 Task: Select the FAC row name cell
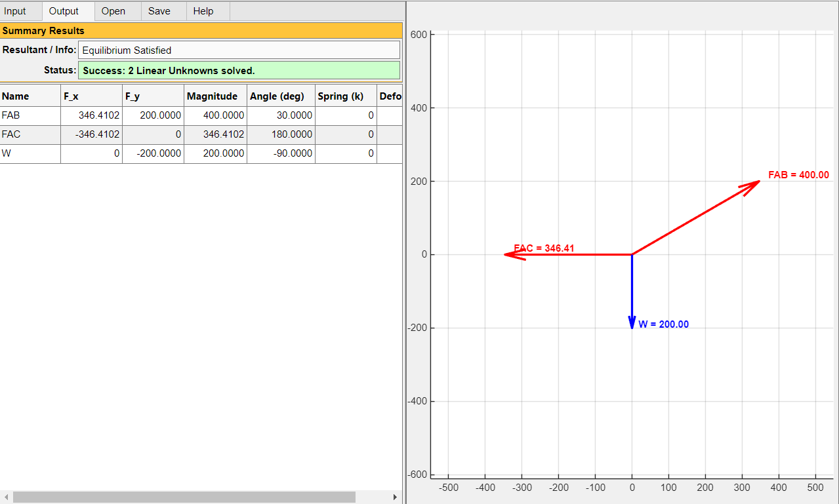(x=30, y=134)
